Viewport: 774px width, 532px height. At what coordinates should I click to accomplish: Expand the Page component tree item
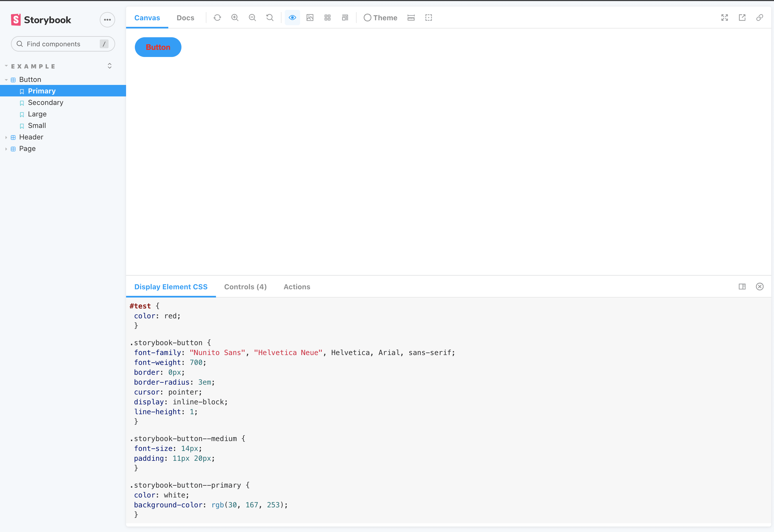point(27,149)
